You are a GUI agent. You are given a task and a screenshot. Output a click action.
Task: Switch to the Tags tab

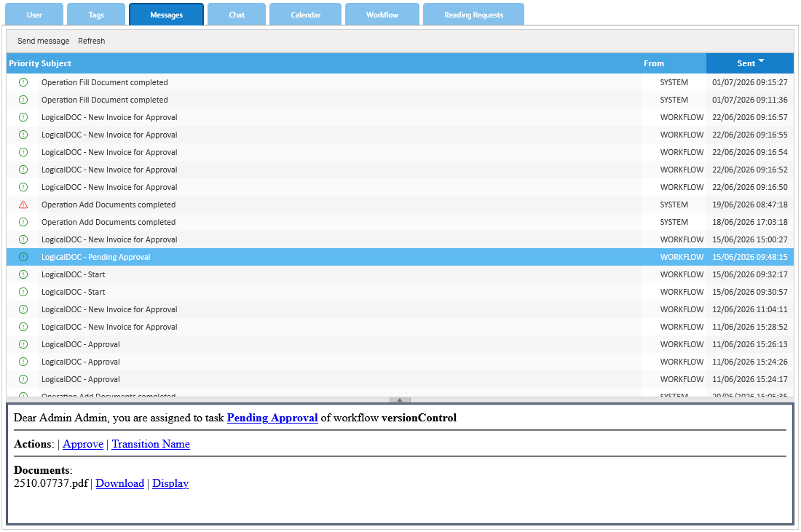tap(96, 15)
